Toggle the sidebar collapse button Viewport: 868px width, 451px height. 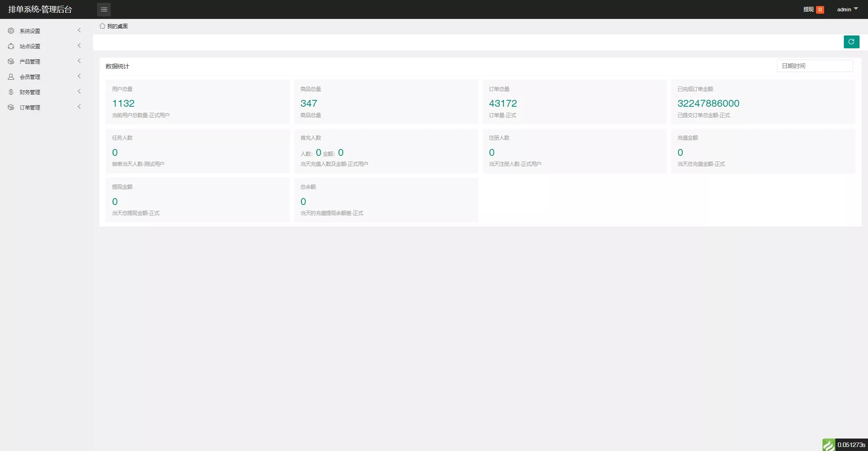tap(104, 9)
